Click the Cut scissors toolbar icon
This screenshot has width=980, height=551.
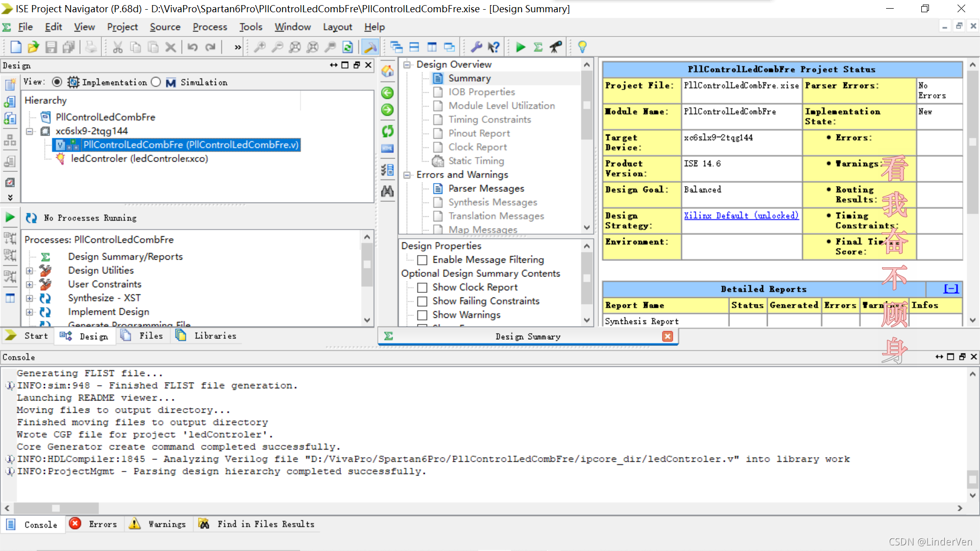click(x=118, y=47)
